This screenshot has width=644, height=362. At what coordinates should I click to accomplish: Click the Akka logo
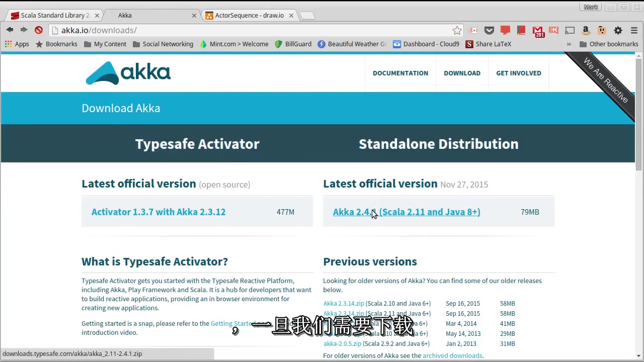point(128,73)
